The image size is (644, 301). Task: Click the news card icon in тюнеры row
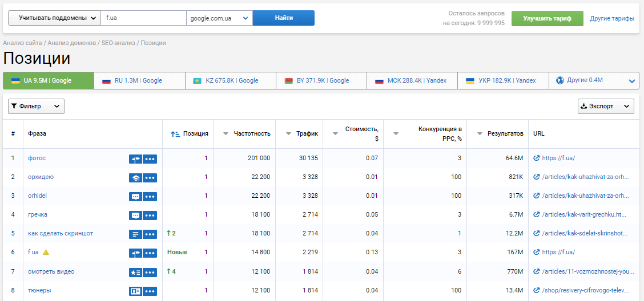pos(135,291)
